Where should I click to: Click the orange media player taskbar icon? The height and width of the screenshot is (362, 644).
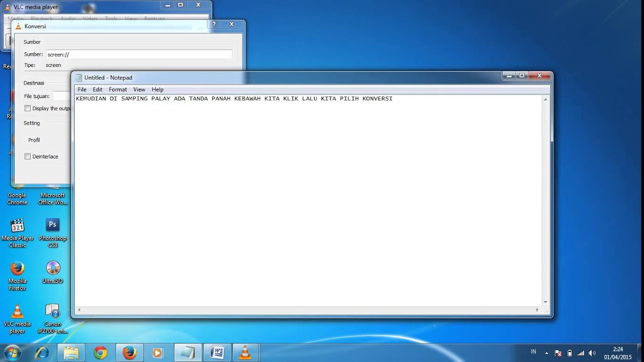[158, 352]
